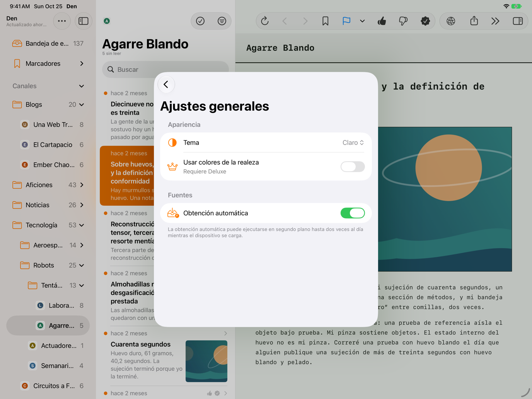Expand the Aficiones folder
Screen dimensions: 532x399
(x=82, y=185)
